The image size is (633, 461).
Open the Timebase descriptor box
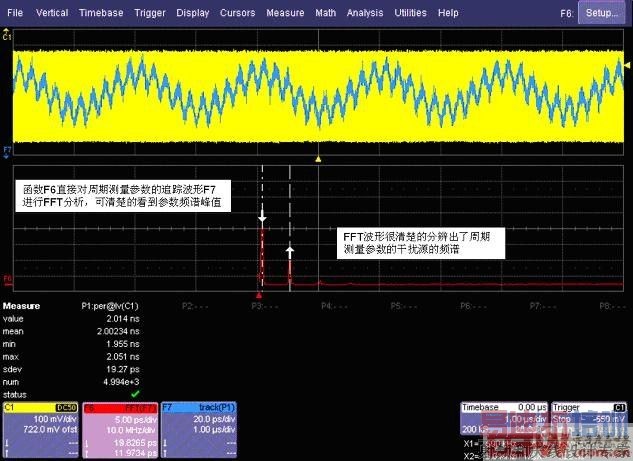point(504,419)
